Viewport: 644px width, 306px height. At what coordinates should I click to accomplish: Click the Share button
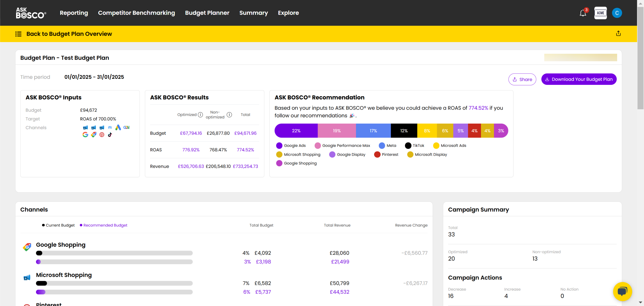522,80
